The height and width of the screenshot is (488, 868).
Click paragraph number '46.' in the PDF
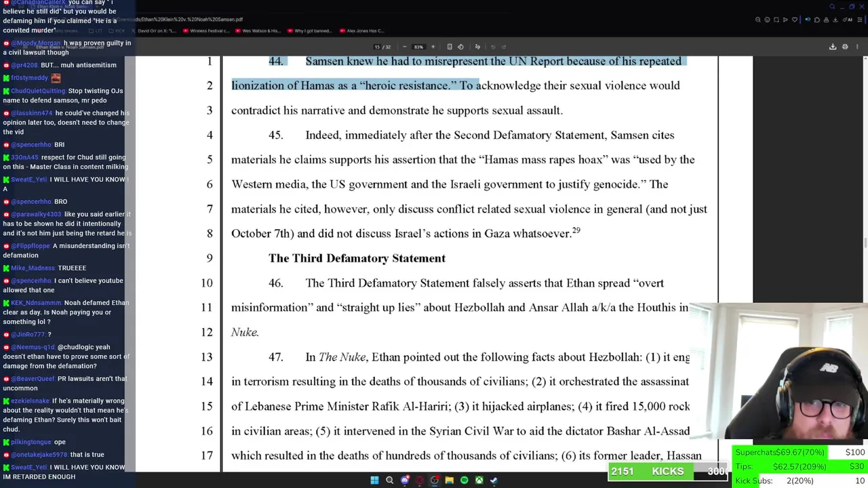tap(275, 283)
